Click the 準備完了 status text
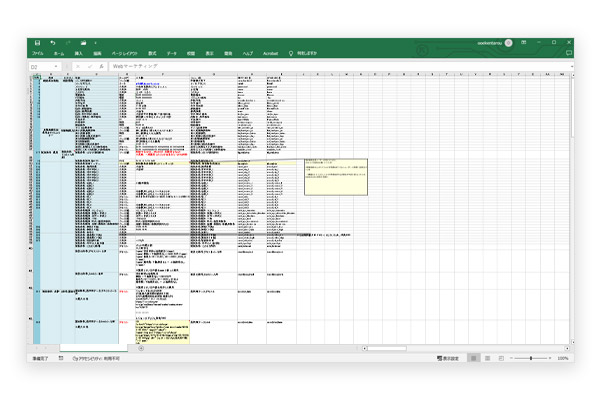The image size is (600, 400). click(x=40, y=358)
